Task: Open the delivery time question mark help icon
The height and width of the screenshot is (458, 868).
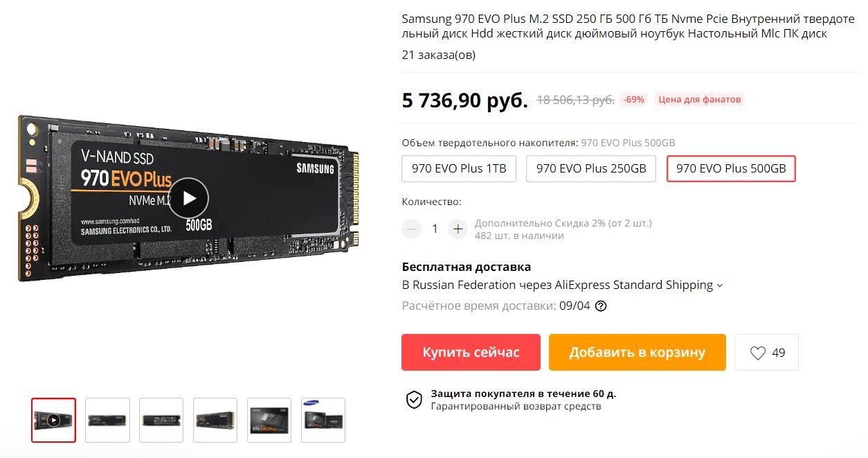Action: click(x=601, y=306)
